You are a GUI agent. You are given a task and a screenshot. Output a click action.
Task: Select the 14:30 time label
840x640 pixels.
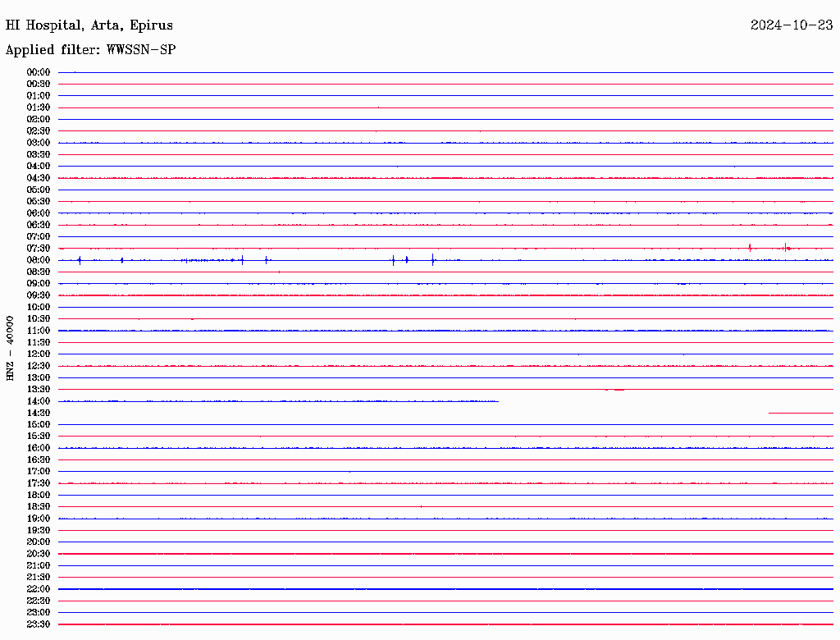point(39,414)
